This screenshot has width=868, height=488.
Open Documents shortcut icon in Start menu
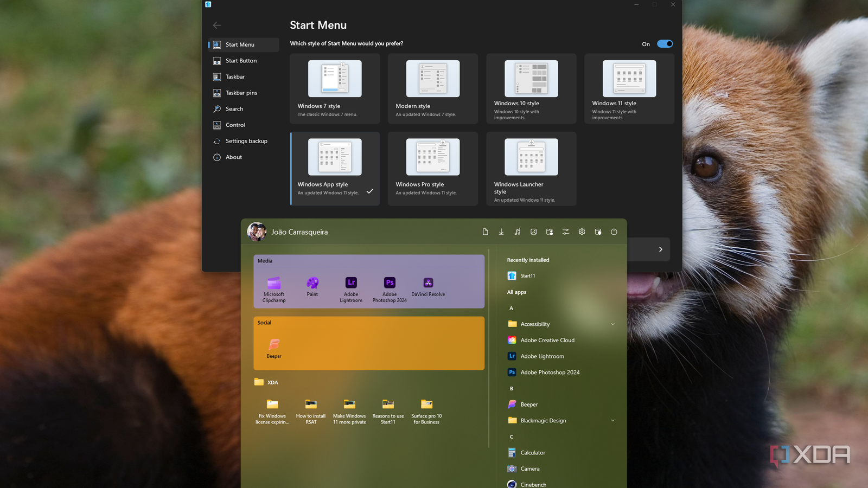click(x=485, y=232)
